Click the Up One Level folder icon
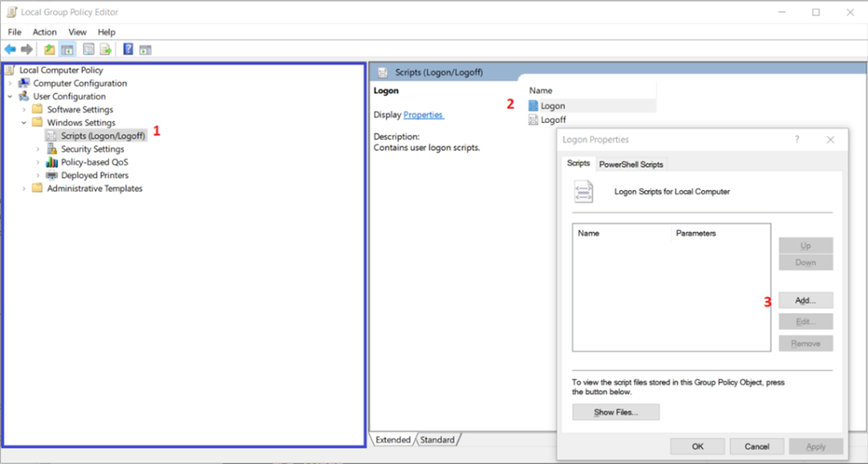 tap(50, 49)
